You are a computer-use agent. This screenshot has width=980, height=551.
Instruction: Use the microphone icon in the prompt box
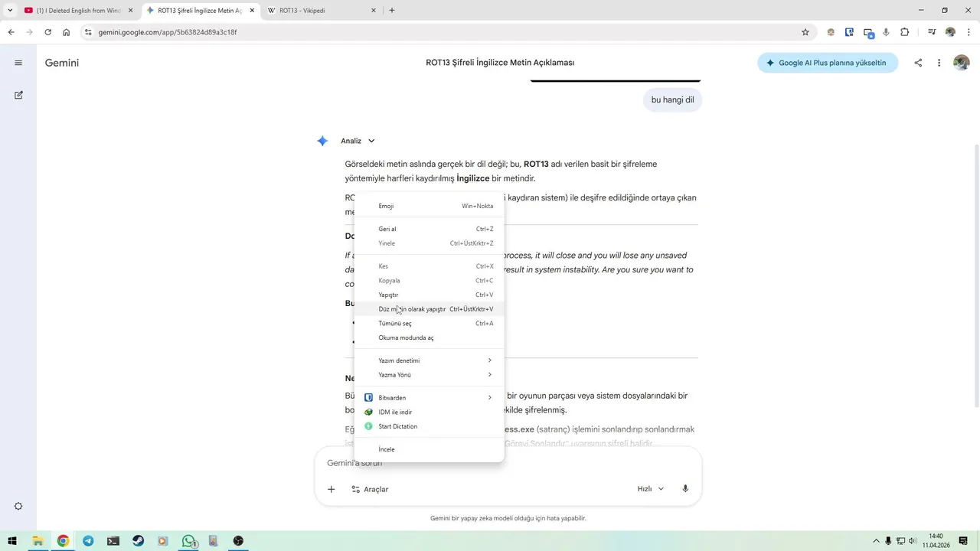coord(685,489)
